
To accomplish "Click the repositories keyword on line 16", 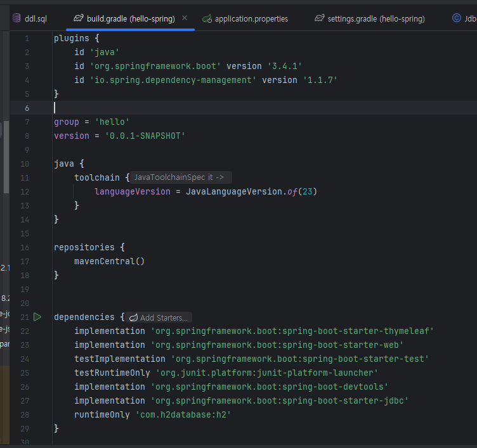I will click(84, 247).
